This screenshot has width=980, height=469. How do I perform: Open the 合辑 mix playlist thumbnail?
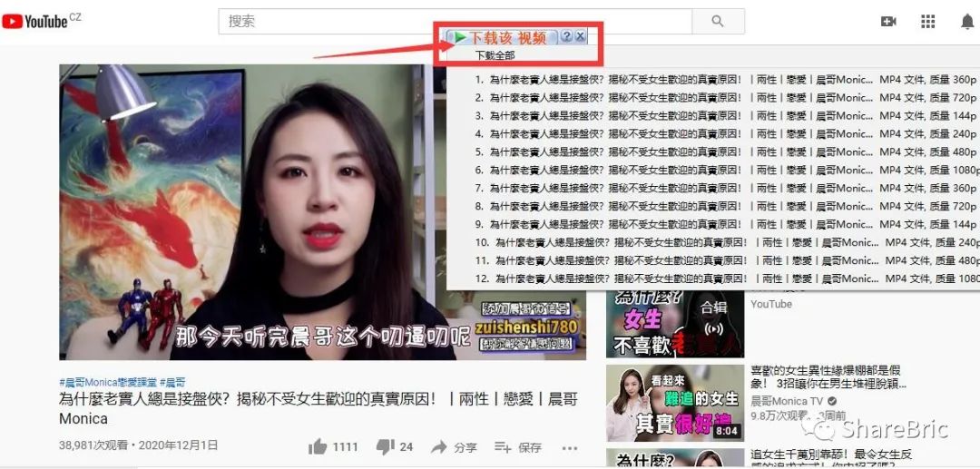(675, 324)
